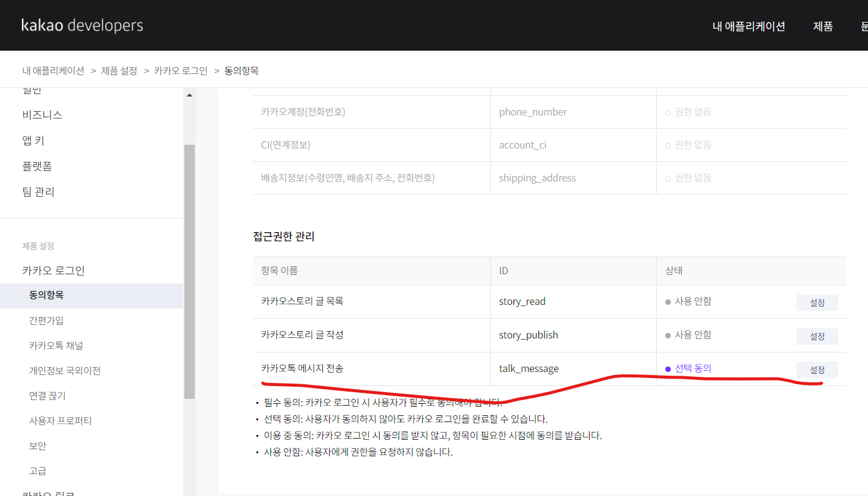Image resolution: width=868 pixels, height=496 pixels.
Task: Select 카카오 로그인 sidebar section
Action: (54, 271)
